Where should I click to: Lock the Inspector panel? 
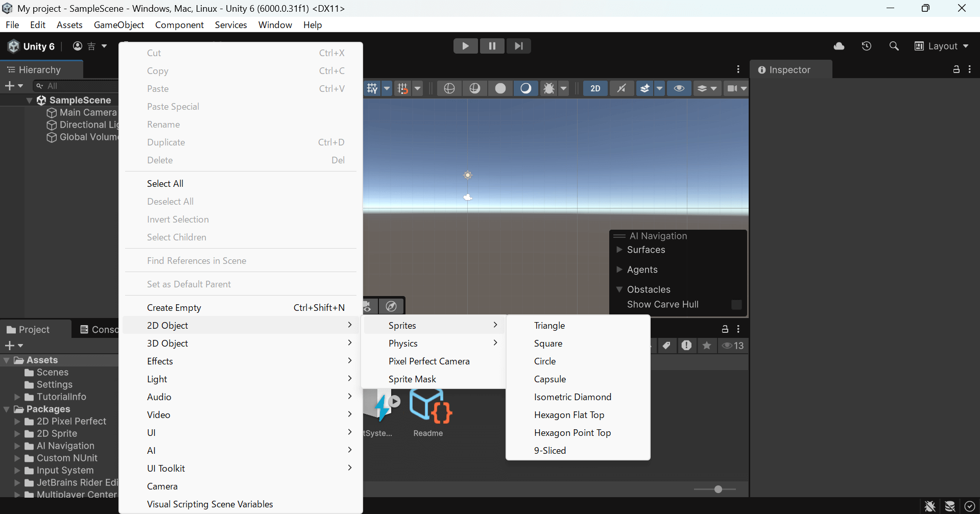tap(956, 69)
